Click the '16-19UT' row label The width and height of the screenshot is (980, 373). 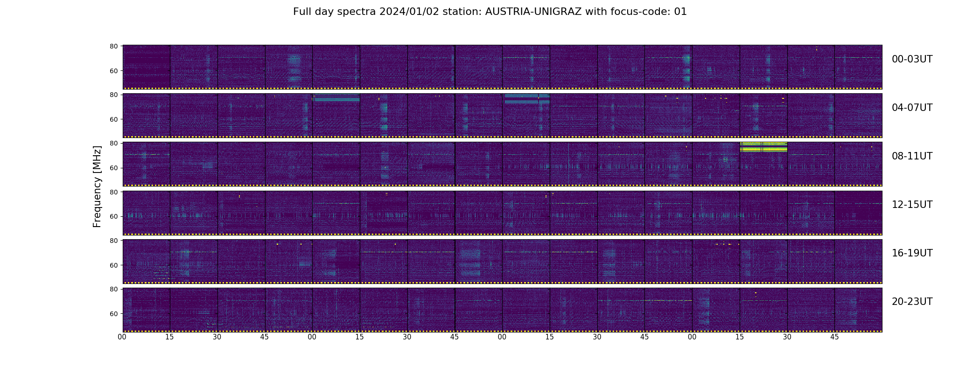pos(912,253)
